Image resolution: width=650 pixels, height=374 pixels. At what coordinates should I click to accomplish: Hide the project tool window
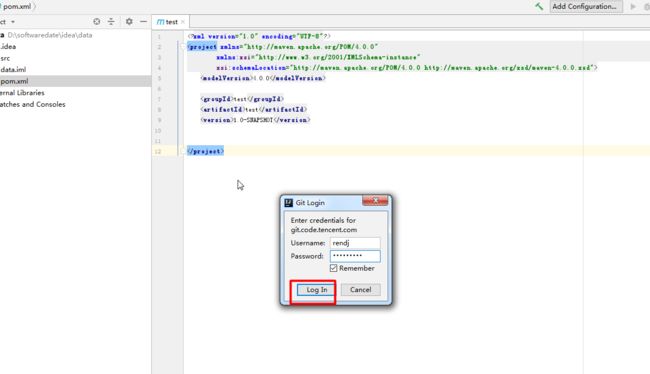point(143,22)
